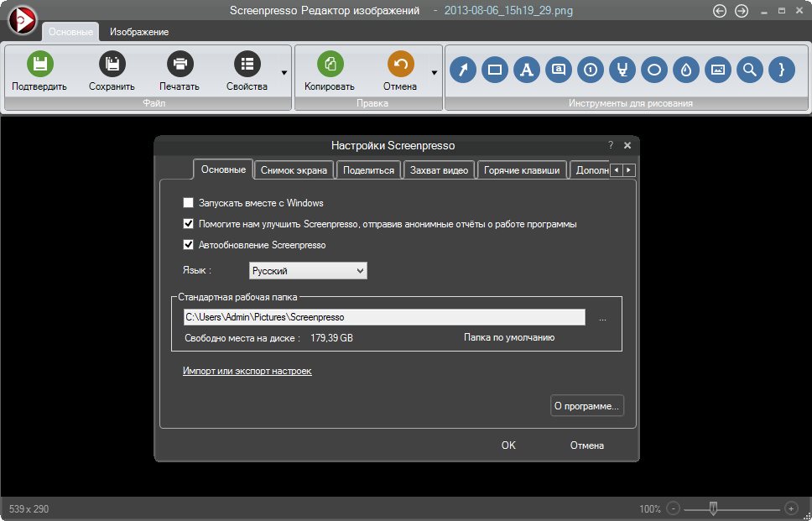Image resolution: width=812 pixels, height=521 pixels.
Task: Open the Язык language dropdown
Action: 308,271
